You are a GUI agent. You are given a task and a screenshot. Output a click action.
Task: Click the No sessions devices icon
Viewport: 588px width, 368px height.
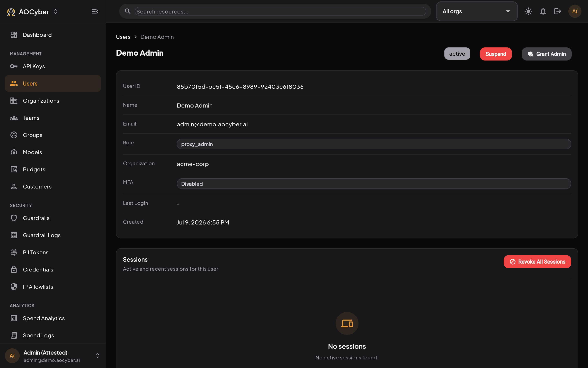coord(347,323)
